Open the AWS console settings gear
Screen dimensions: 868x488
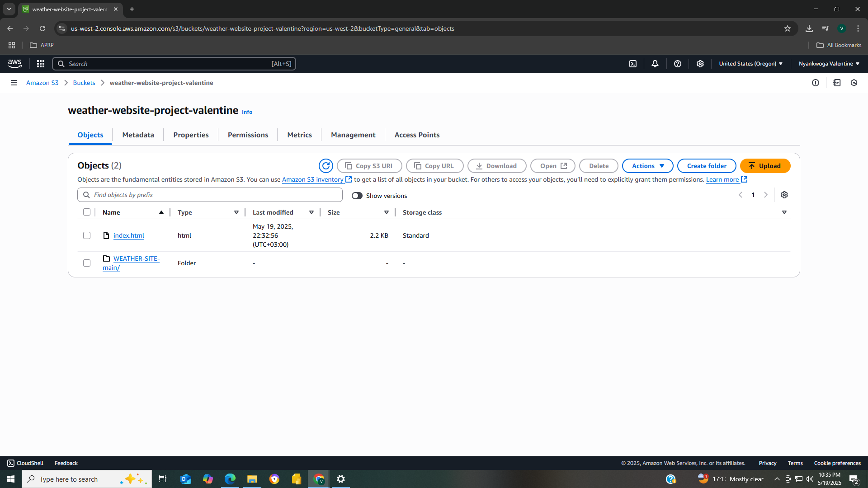(700, 64)
